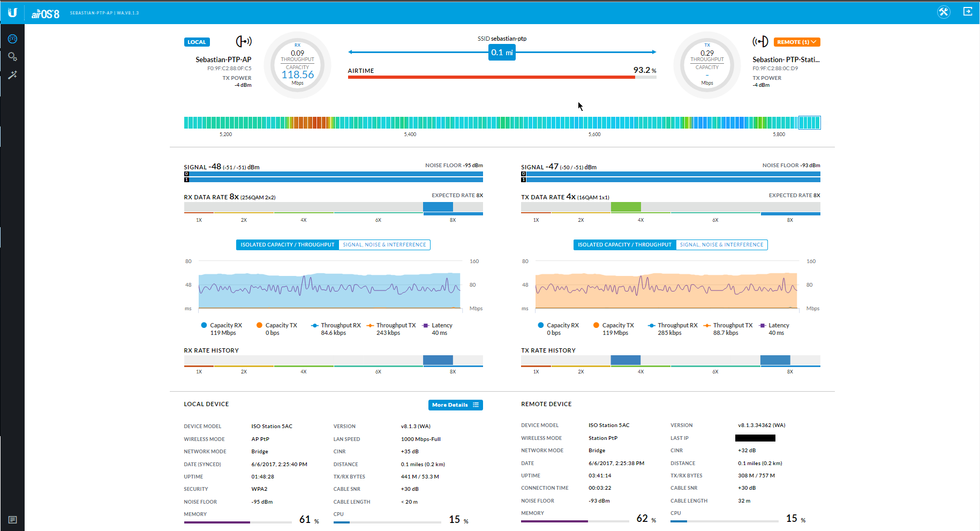Viewport: 980px width, 531px height.
Task: Click the logout icon in top-right corner
Action: 968,12
